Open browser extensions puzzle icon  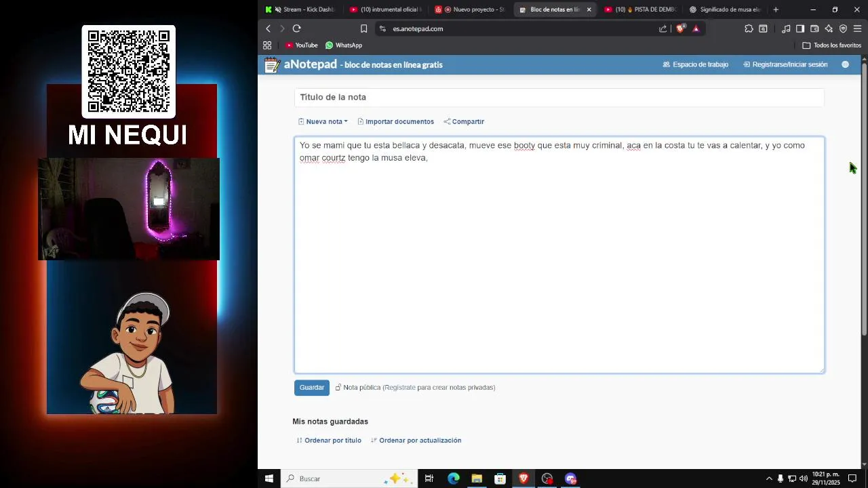point(749,28)
